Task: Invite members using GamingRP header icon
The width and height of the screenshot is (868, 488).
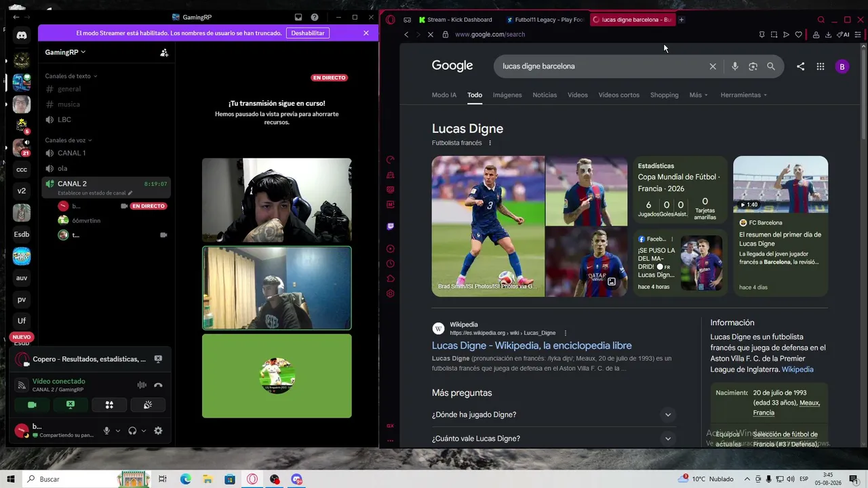Action: point(164,52)
